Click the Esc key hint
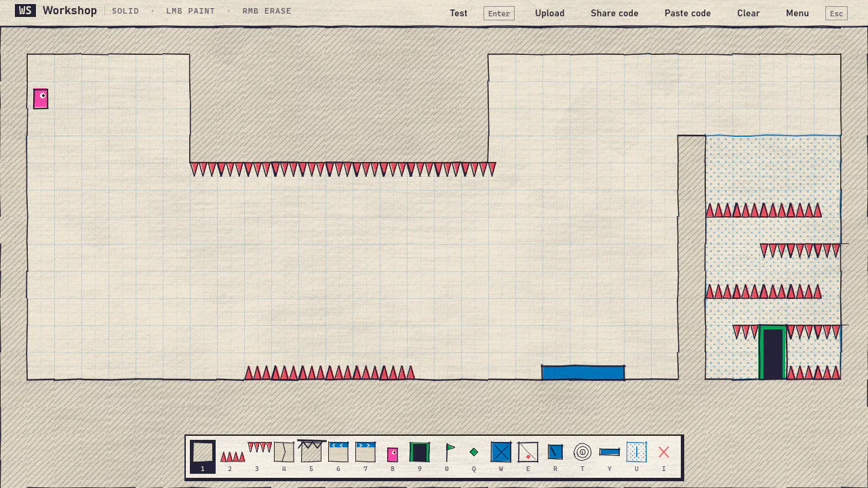The width and height of the screenshot is (868, 488). [x=836, y=14]
